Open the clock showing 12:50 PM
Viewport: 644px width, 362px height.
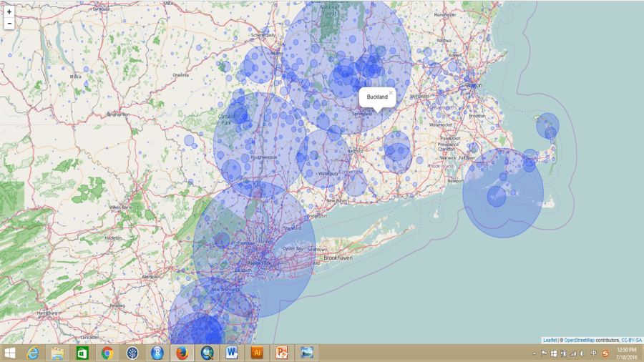coord(626,353)
